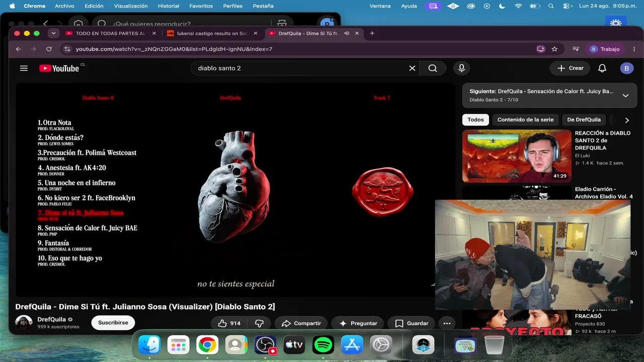Open the Archivo menu
644x362 pixels.
64,6
